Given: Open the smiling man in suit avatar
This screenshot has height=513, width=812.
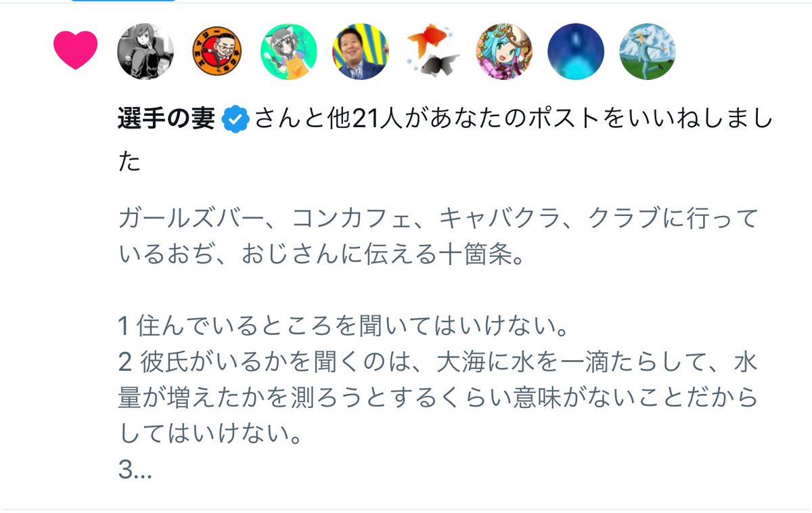Looking at the screenshot, I should pyautogui.click(x=361, y=51).
